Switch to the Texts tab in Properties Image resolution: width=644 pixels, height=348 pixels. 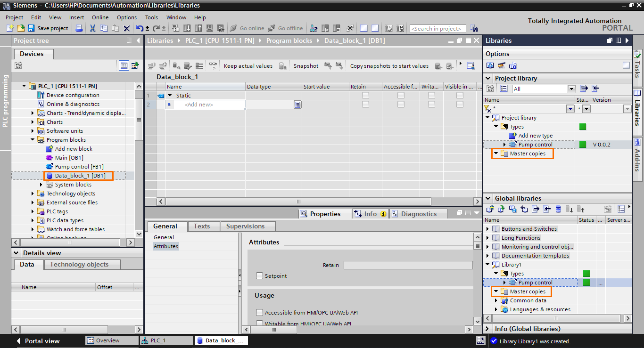203,226
